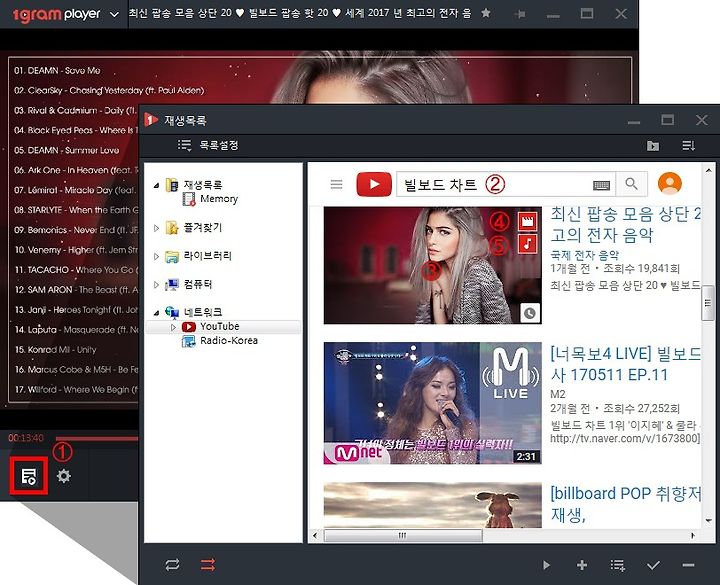Click scroll down arrow in YouTube pane
This screenshot has height=585, width=720.
pos(708,521)
